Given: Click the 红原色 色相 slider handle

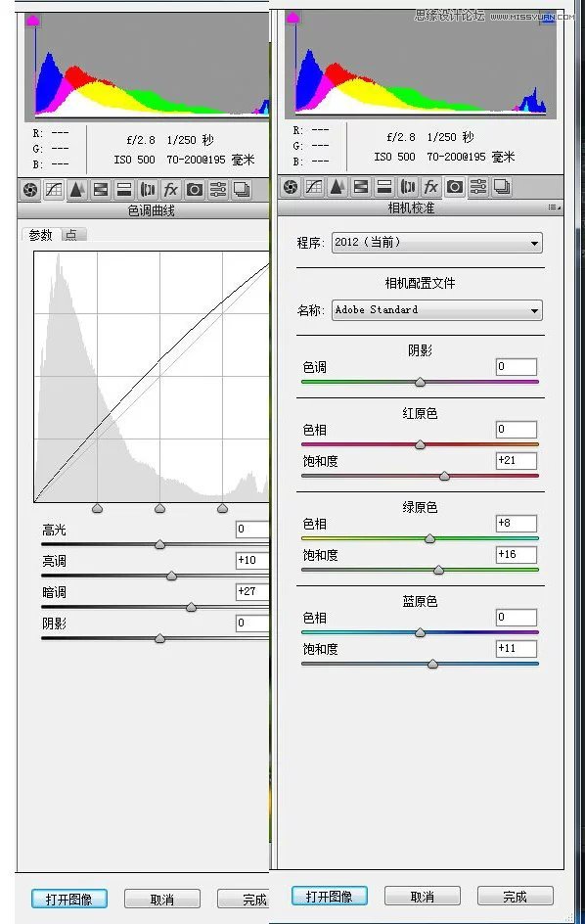Looking at the screenshot, I should 420,445.
